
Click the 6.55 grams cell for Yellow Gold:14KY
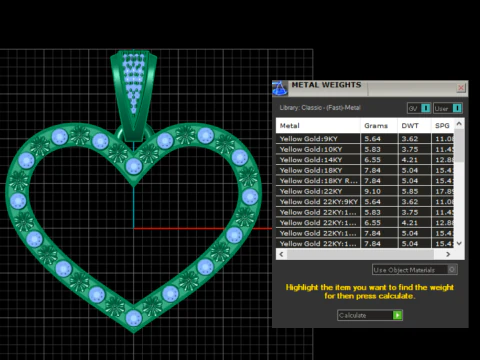coord(379,160)
